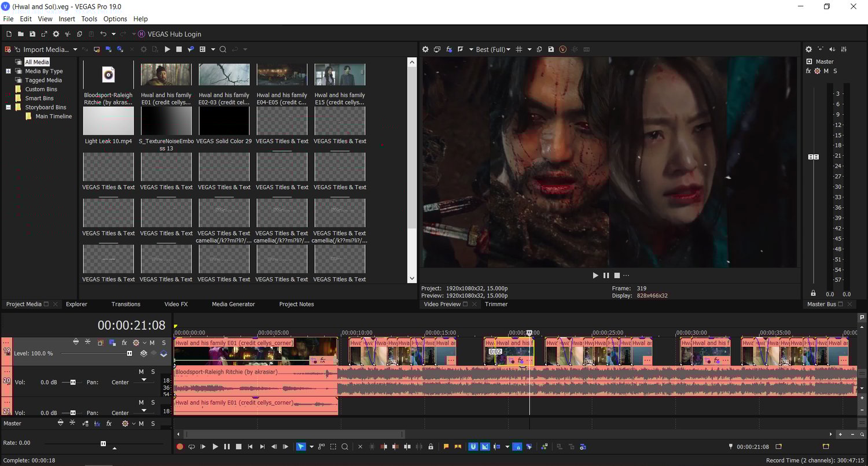Click the Rate slider handle

103,443
